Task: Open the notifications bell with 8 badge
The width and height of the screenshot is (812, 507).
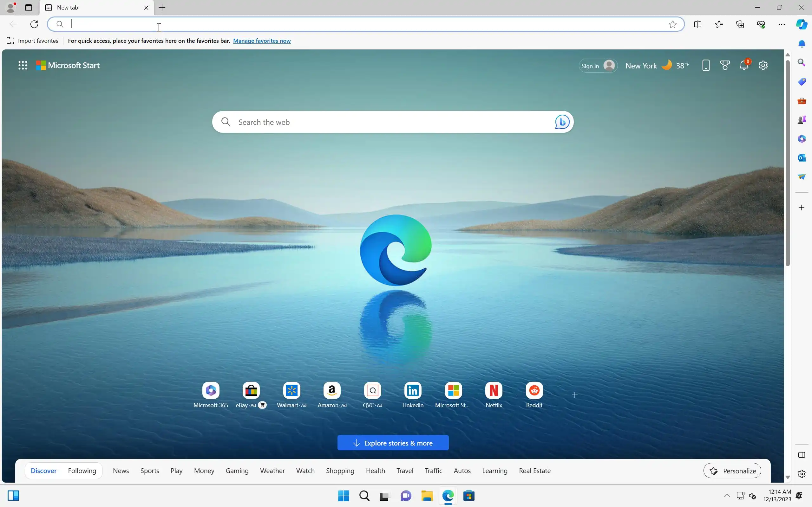Action: tap(744, 65)
